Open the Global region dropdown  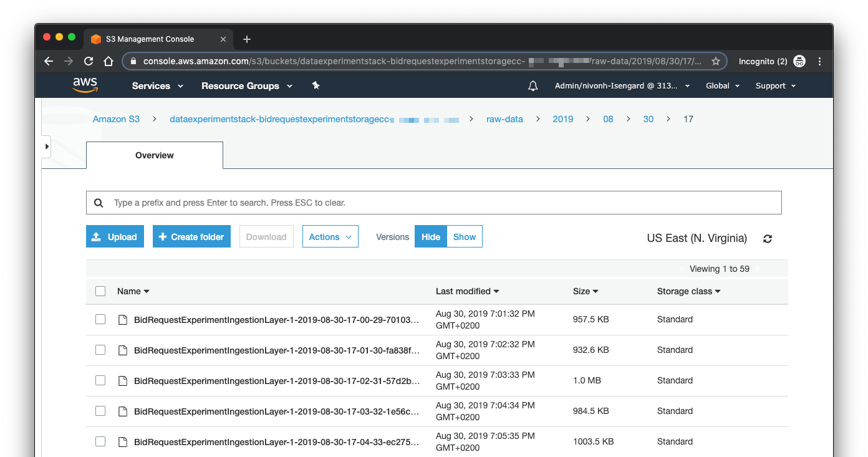[723, 86]
